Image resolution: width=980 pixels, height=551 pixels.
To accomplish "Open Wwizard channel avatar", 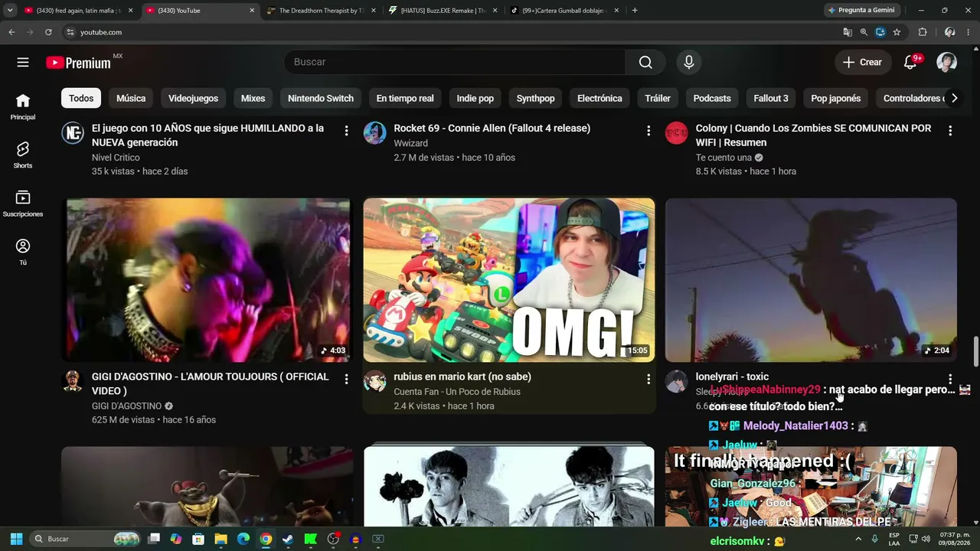I will (374, 132).
